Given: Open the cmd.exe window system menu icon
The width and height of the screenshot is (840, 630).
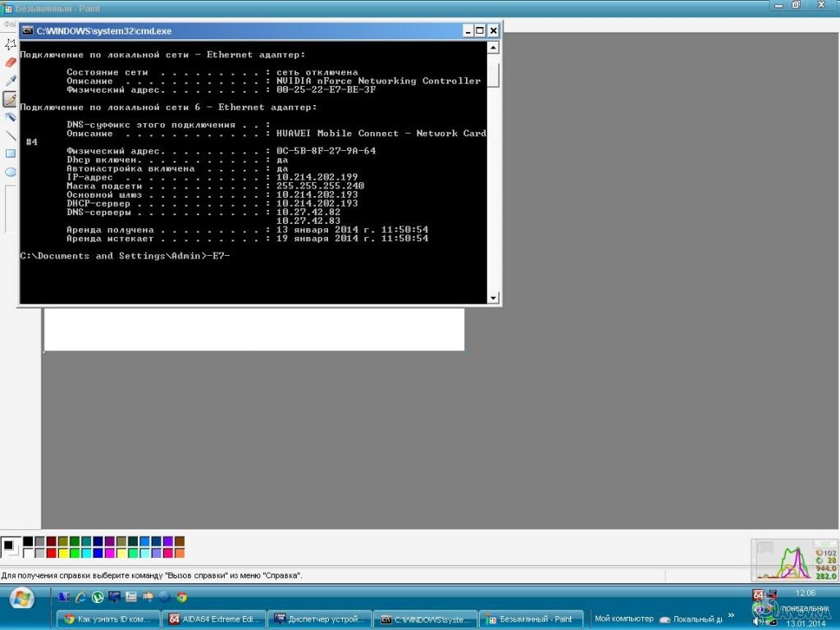Looking at the screenshot, I should [27, 30].
